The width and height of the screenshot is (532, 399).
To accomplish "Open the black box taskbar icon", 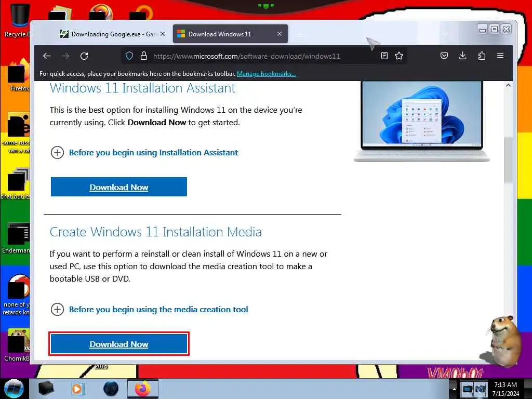I will coord(46,389).
